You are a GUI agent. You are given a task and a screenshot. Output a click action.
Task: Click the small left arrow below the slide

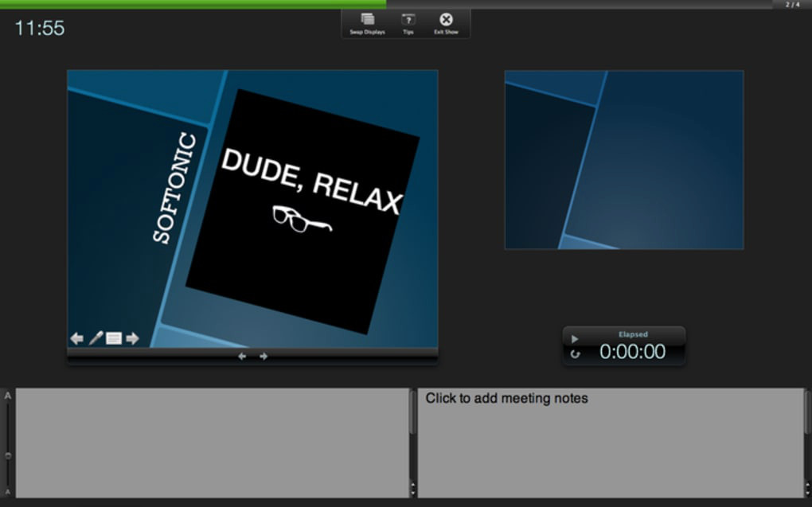point(242,357)
